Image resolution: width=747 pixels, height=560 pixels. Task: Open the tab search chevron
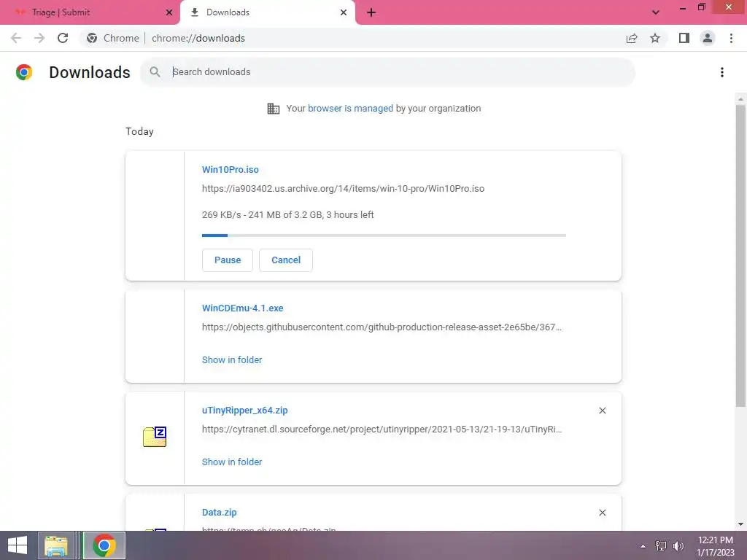point(656,12)
